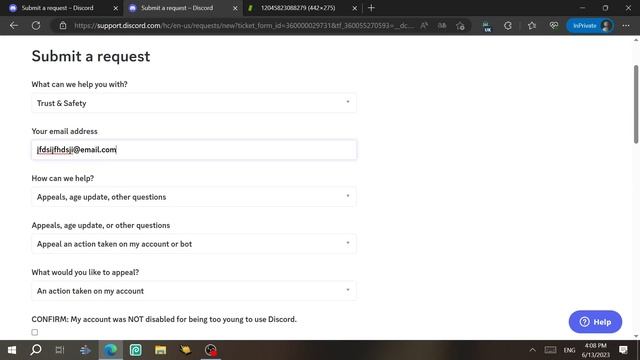Viewport: 640px width, 360px height.
Task: Click the 'How can we help?' label
Action: 62,178
